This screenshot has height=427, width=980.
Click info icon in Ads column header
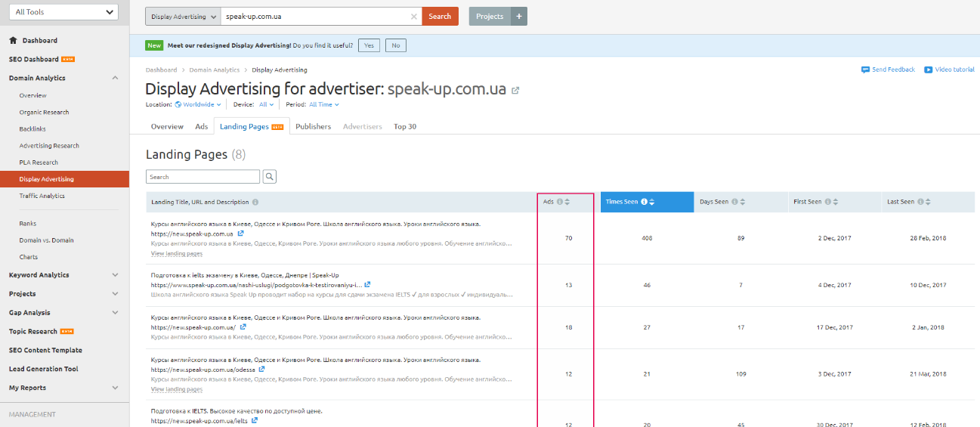point(560,202)
